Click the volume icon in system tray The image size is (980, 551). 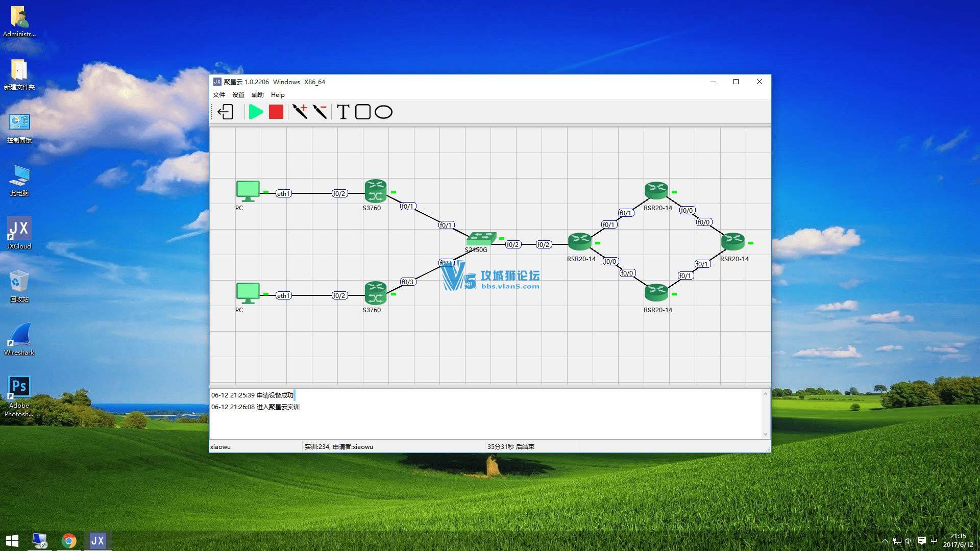[909, 541]
